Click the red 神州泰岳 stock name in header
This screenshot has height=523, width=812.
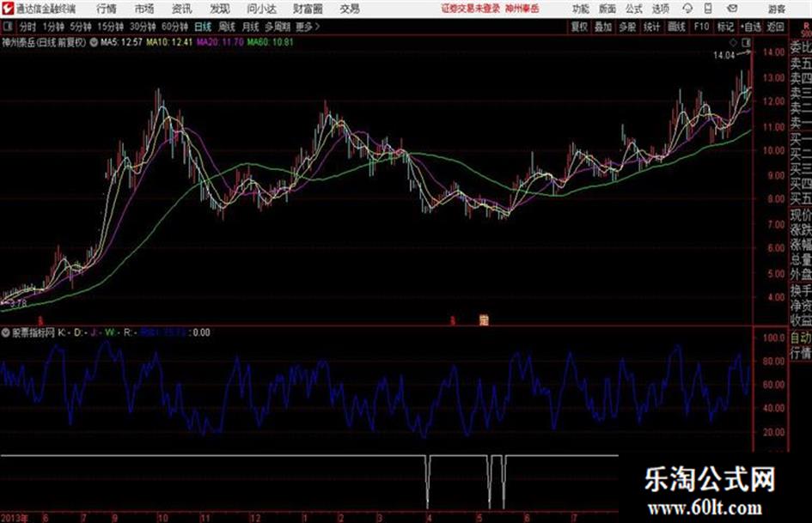[522, 9]
